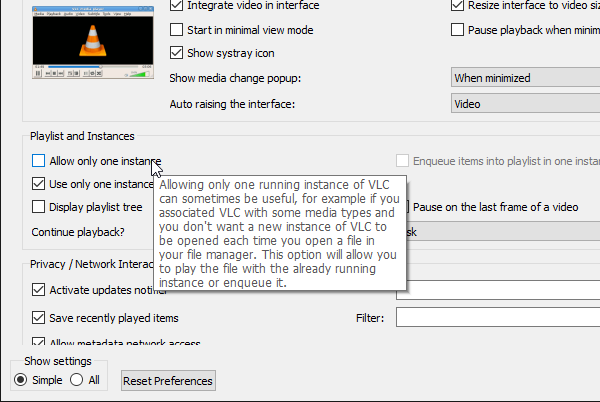Uncheck Save recently played items
Viewport: 600px width, 402px height.
point(39,318)
